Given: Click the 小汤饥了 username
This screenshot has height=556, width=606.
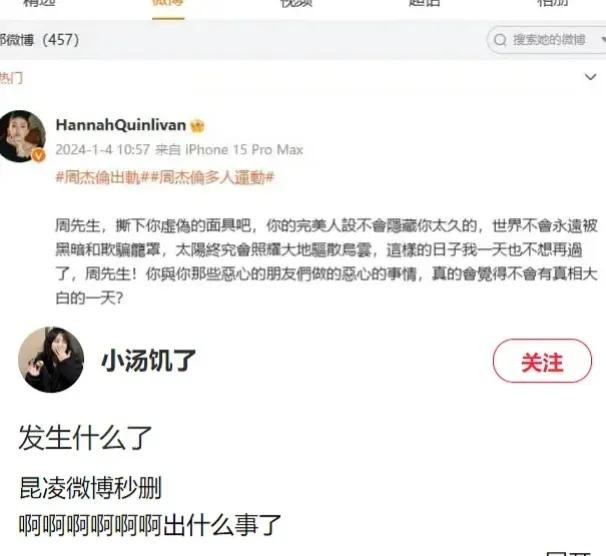Looking at the screenshot, I should [x=149, y=360].
